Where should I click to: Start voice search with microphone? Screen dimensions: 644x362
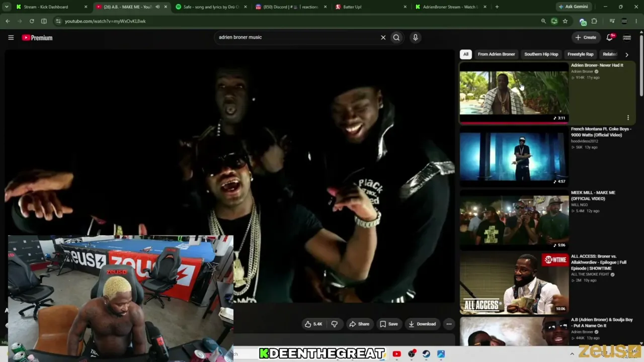click(x=415, y=37)
